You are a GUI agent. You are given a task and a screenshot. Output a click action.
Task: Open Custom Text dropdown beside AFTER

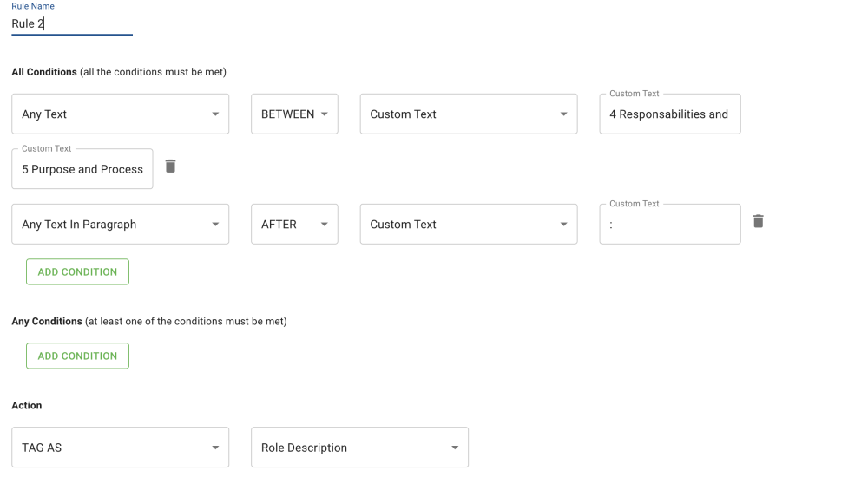pyautogui.click(x=469, y=225)
